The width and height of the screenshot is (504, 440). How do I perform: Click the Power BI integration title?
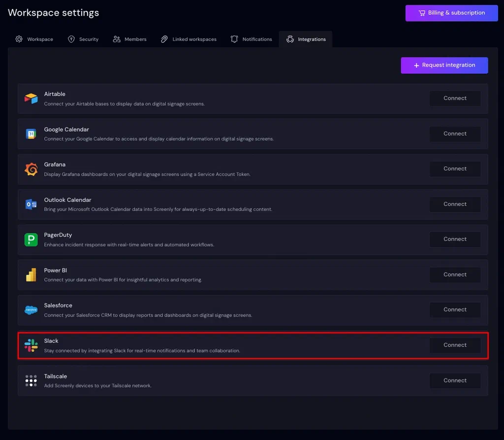point(55,271)
